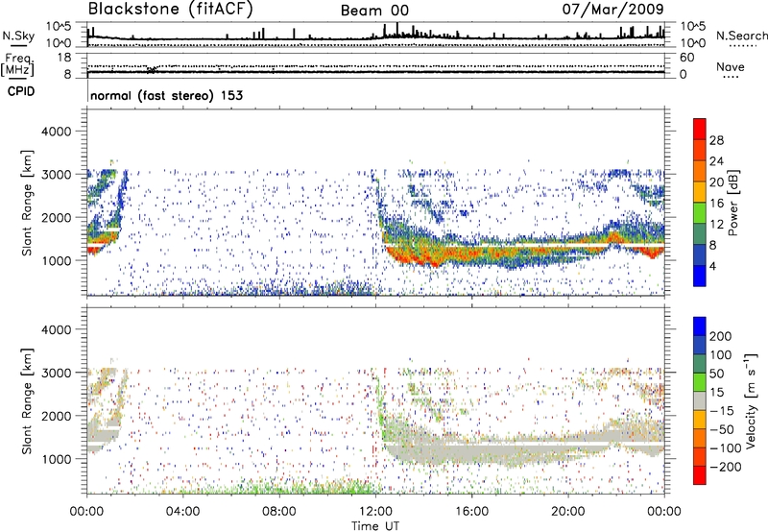Click the '24' label on Power colorbar
768x532 pixels.
(716, 161)
